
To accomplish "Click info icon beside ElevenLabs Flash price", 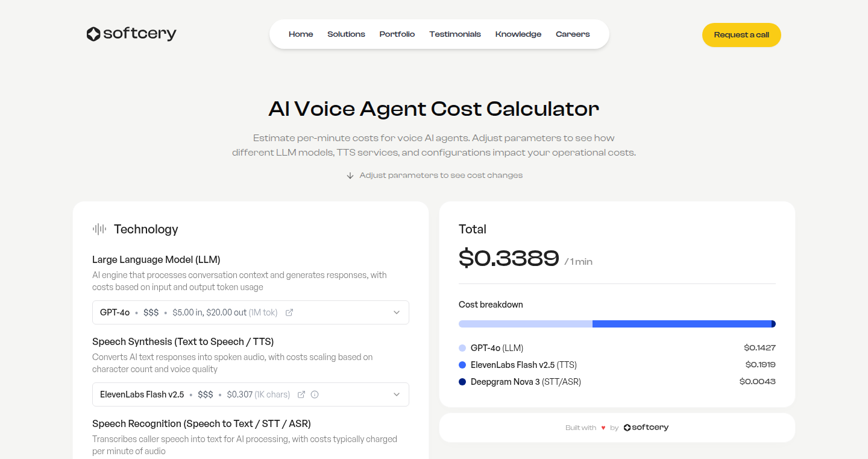I will click(x=315, y=394).
